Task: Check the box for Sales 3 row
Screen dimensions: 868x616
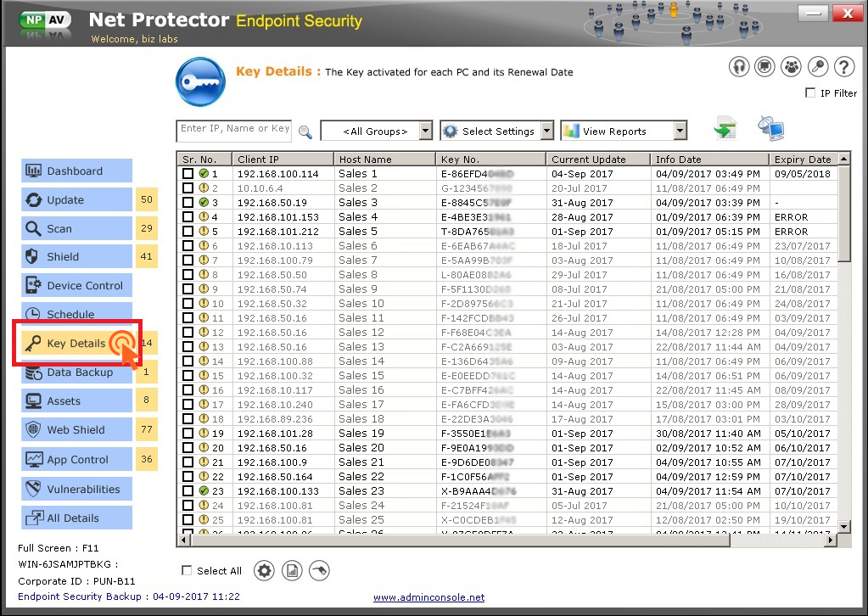Action: (x=188, y=203)
